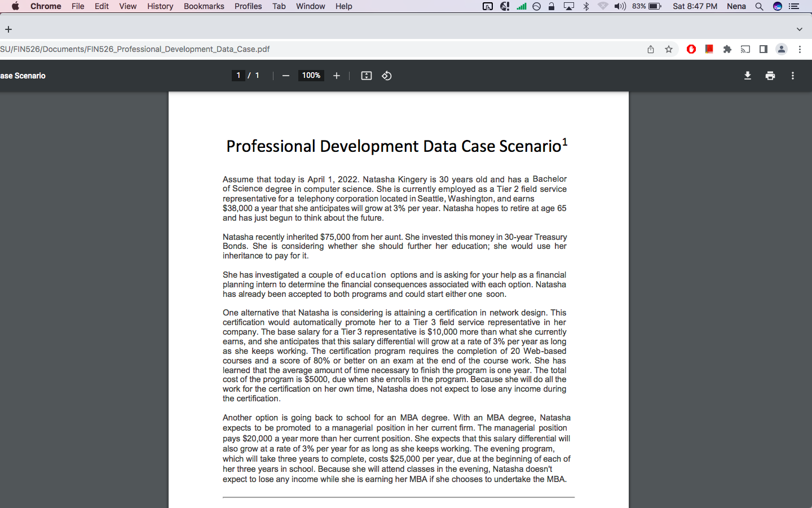Open the red Acrobat book extension
Image resolution: width=812 pixels, height=508 pixels.
pyautogui.click(x=709, y=49)
